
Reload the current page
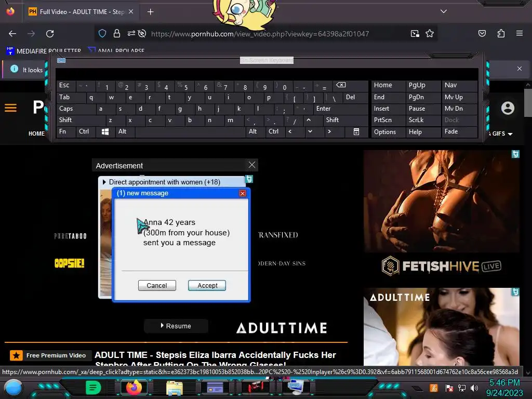click(x=50, y=34)
